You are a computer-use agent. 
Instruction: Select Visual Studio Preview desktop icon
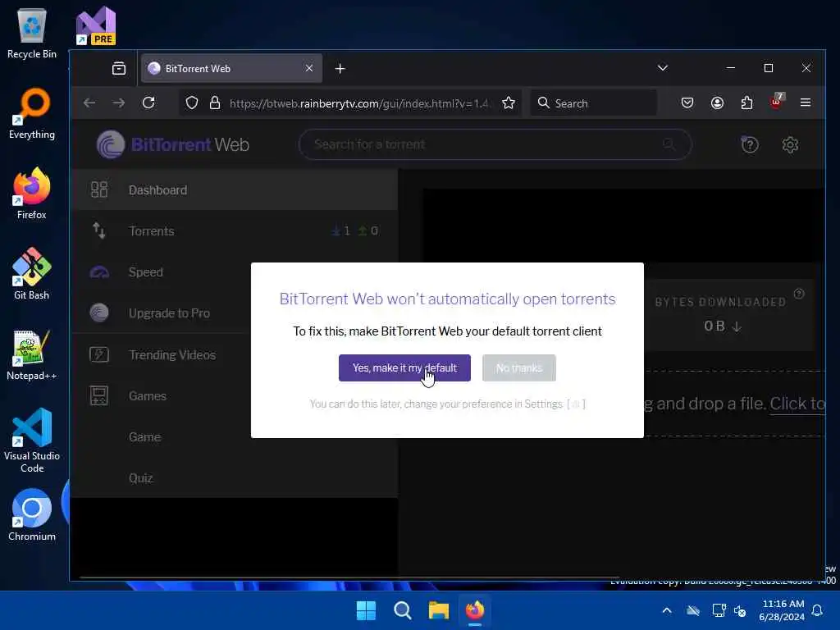point(96,25)
